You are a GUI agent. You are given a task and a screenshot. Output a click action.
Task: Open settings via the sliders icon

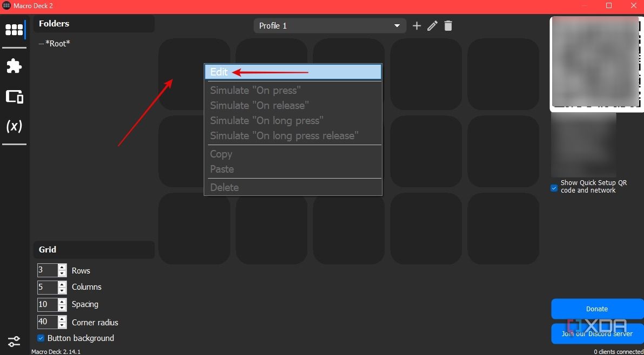click(14, 341)
